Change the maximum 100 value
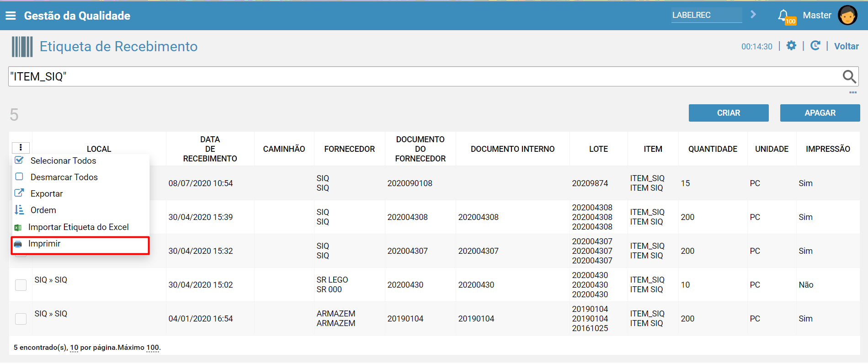Viewport: 868px width, 364px height. (153, 348)
